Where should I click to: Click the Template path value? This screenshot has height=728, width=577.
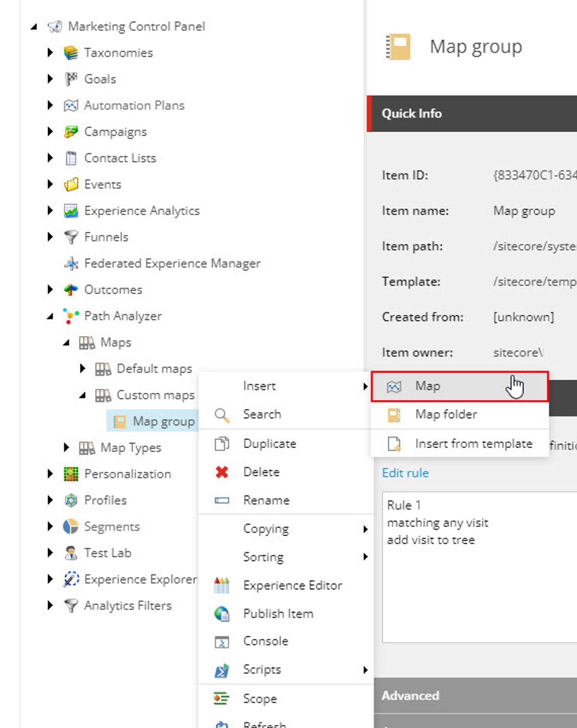(x=535, y=282)
